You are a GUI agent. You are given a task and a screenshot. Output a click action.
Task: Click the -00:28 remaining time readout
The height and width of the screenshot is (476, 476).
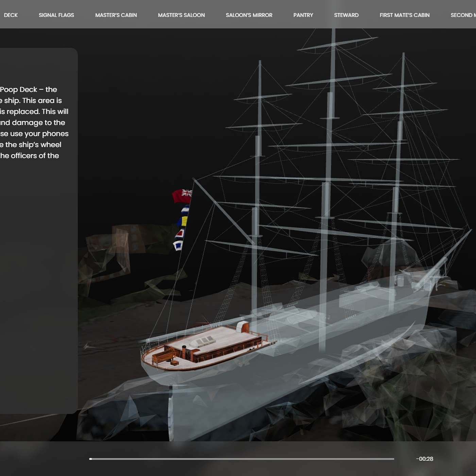click(425, 459)
